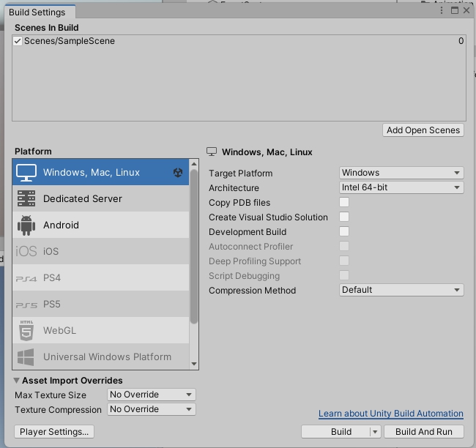This screenshot has height=448, width=476.
Task: Maximize the Build Settings window
Action: [455, 11]
